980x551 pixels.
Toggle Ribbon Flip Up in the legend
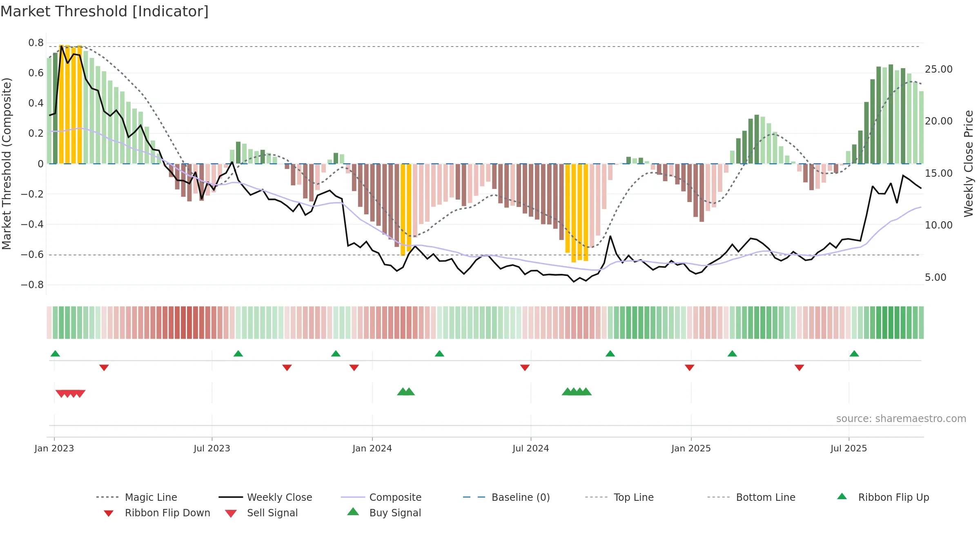(883, 497)
